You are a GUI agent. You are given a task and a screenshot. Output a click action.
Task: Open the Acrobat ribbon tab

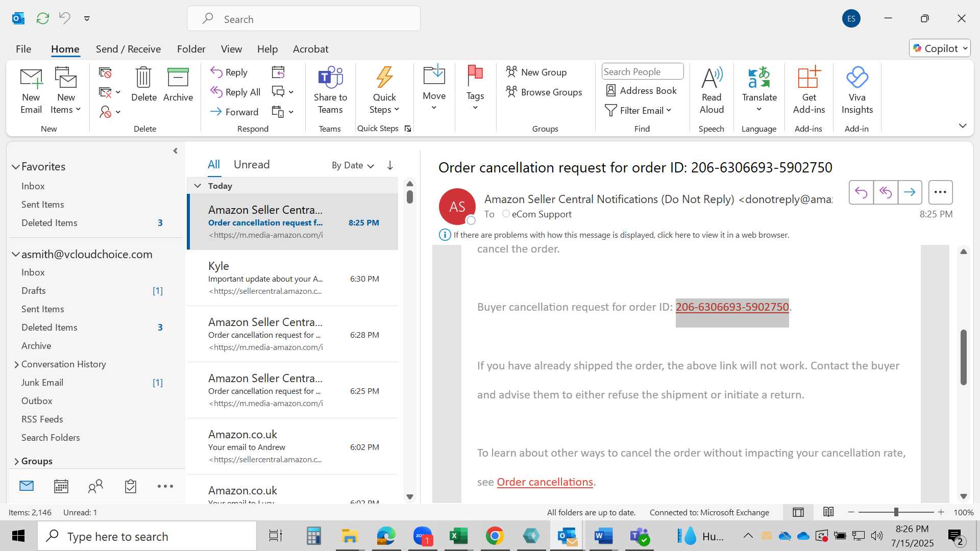[x=310, y=49]
